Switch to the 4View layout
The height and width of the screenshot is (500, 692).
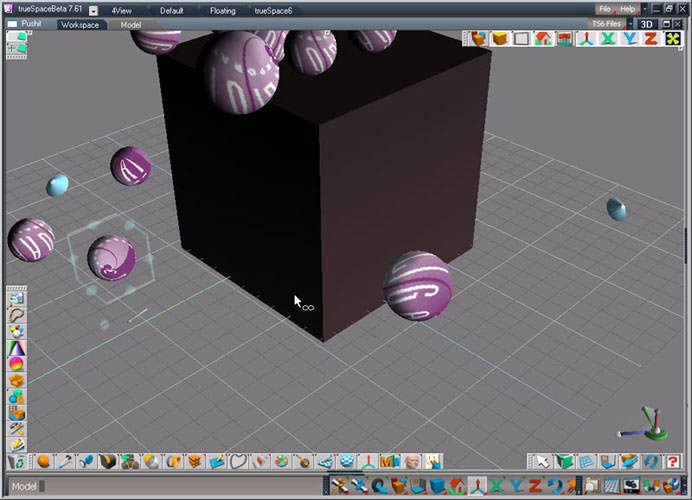(x=122, y=10)
